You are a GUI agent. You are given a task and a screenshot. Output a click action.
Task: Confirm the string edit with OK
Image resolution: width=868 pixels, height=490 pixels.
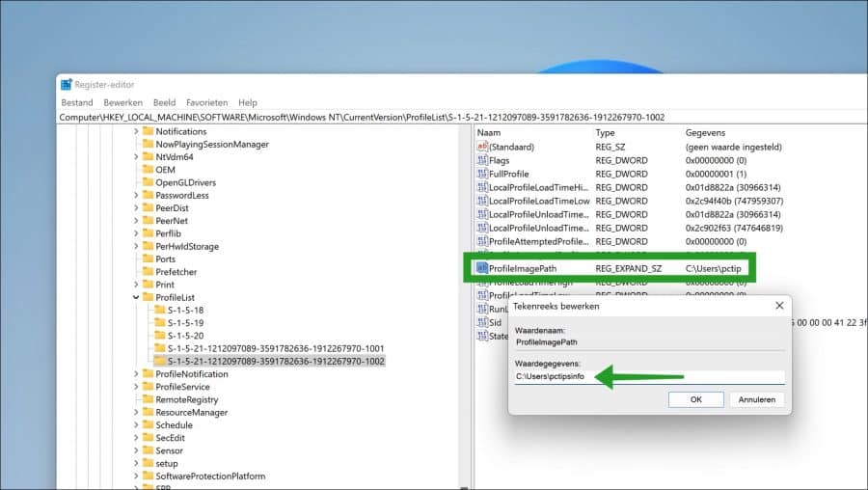point(695,399)
